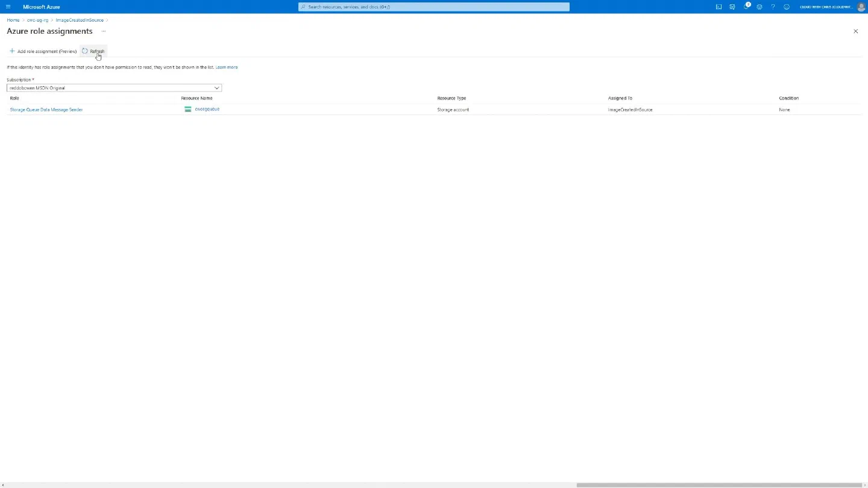Open the account avatar menu
The height and width of the screenshot is (488, 868).
861,7
